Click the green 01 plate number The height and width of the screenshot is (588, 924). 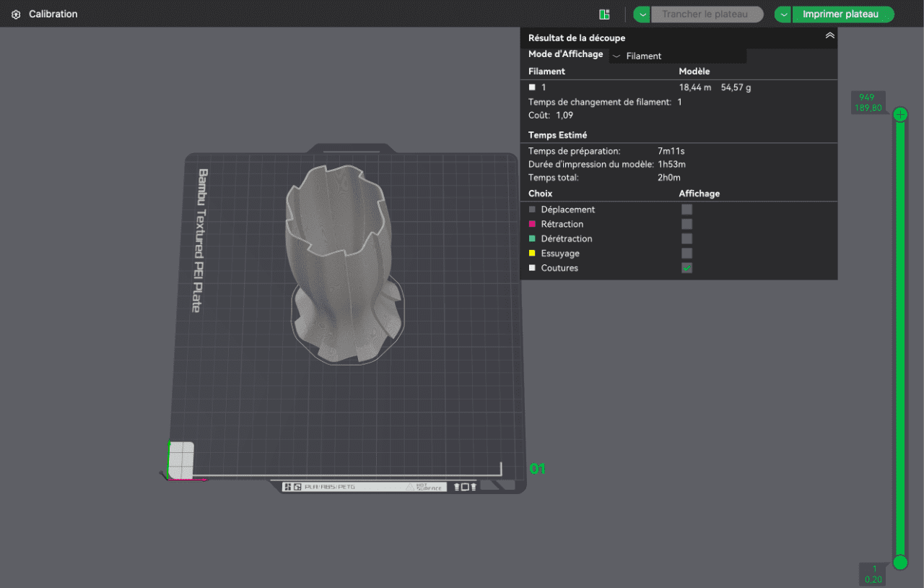(x=537, y=469)
